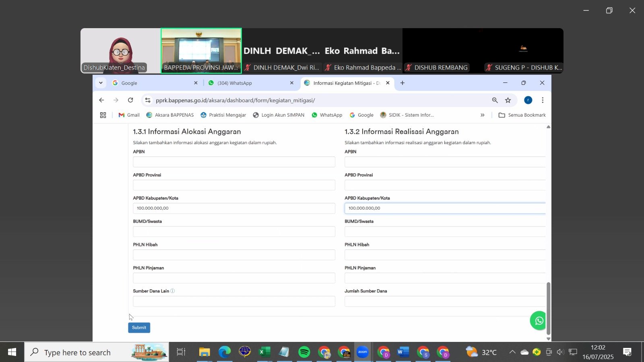Expand hidden bookmarks chevron

click(x=482, y=115)
